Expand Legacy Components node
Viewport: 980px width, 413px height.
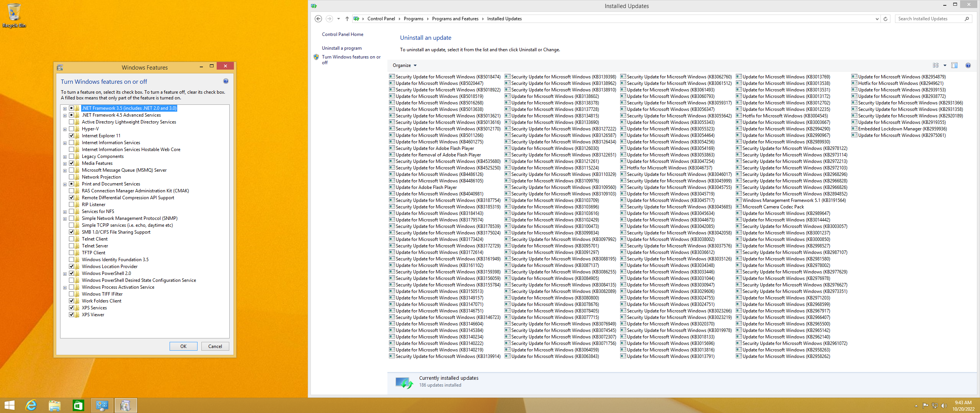click(x=65, y=157)
